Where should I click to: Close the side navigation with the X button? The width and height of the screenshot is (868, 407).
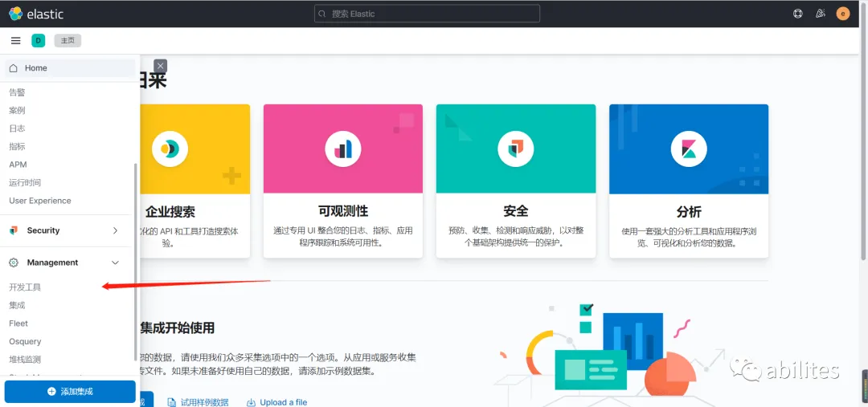tap(160, 66)
